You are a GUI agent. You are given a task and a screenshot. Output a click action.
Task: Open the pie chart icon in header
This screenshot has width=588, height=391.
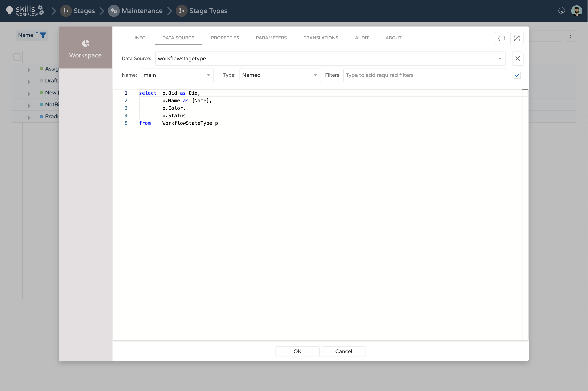click(x=562, y=10)
